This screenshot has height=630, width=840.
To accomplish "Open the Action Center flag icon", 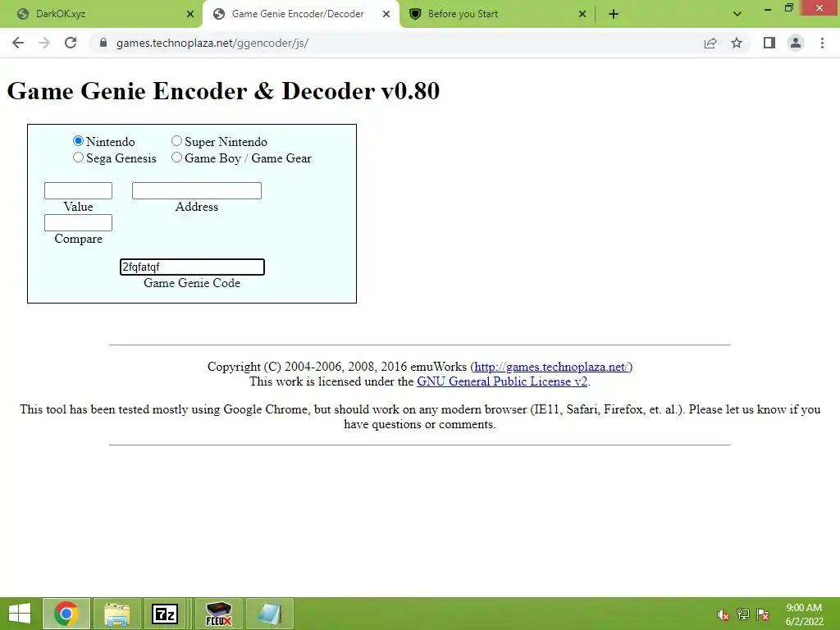I will point(763,614).
